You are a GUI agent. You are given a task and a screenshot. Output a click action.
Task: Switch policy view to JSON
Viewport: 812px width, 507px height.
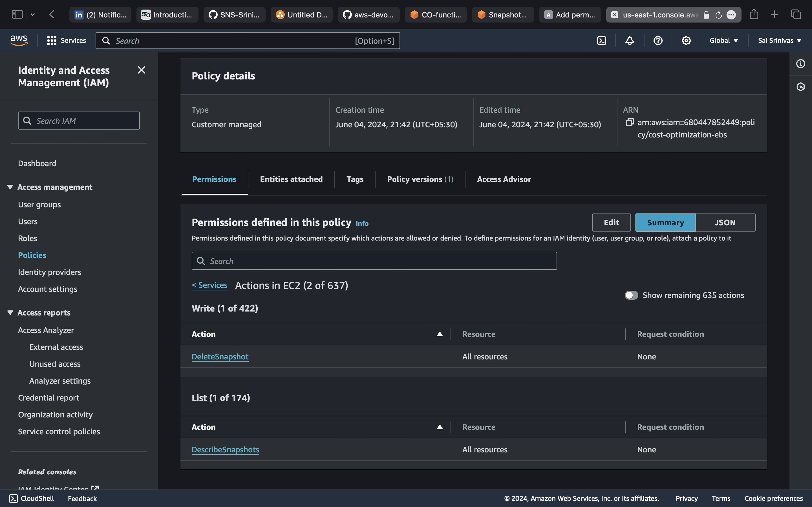tap(725, 222)
